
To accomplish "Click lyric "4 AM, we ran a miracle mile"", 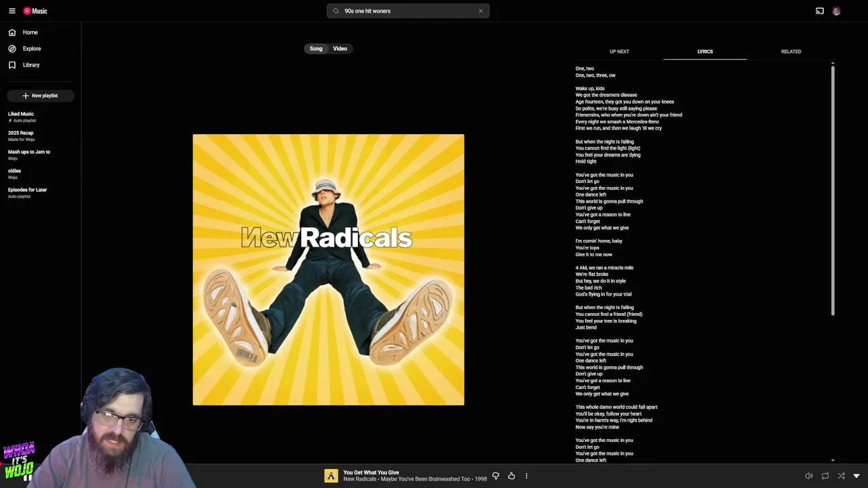I will pyautogui.click(x=604, y=268).
